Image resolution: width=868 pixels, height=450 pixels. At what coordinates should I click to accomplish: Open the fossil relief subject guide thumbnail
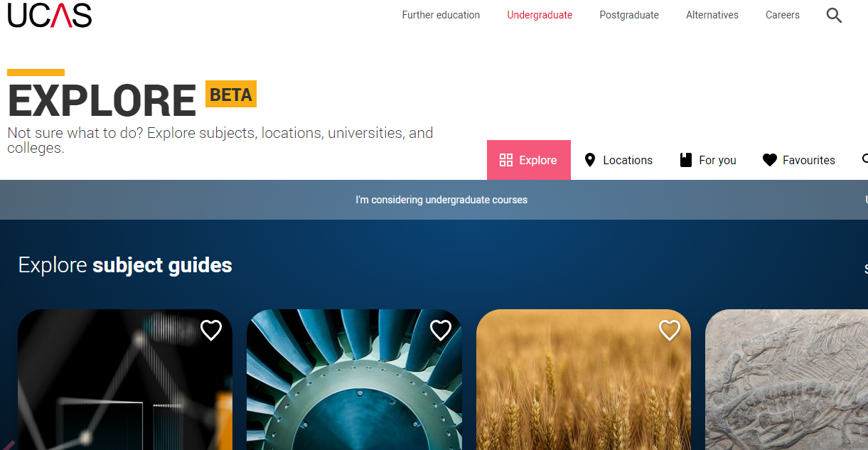pos(786,380)
